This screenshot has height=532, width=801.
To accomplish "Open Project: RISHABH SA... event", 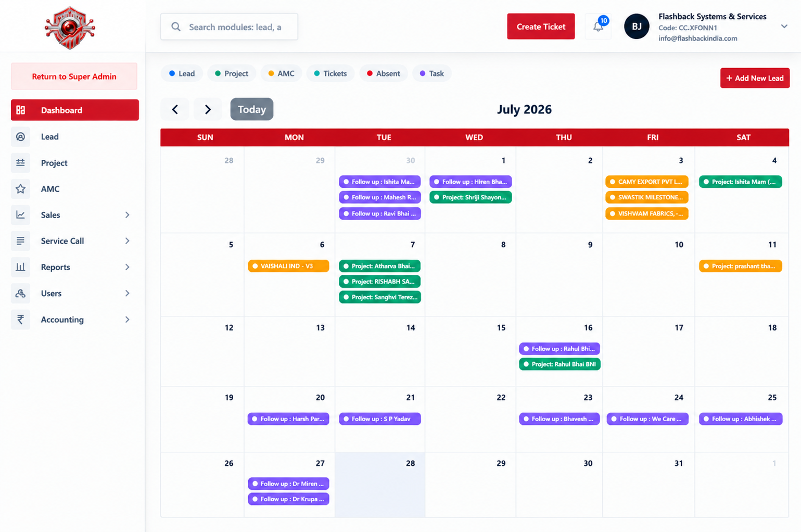I will [x=380, y=282].
